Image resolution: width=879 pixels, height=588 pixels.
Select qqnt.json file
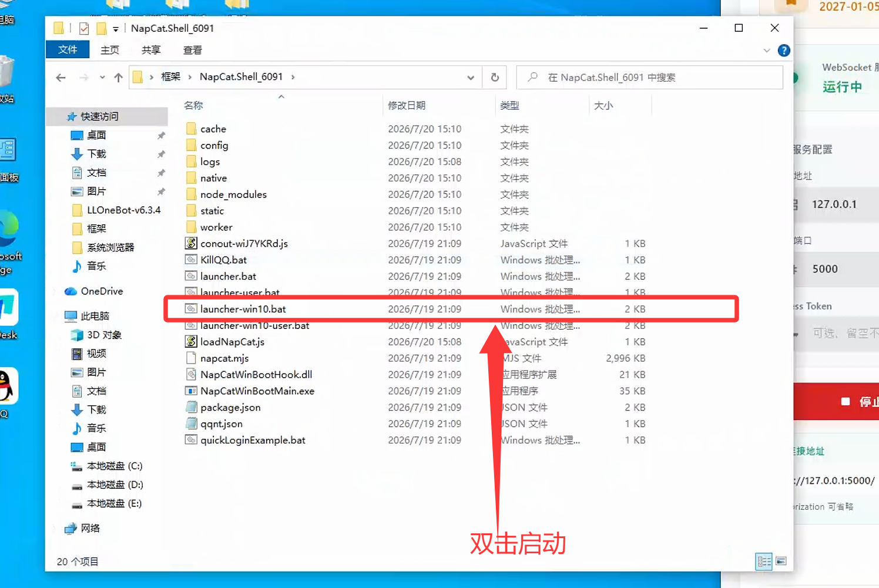[221, 424]
